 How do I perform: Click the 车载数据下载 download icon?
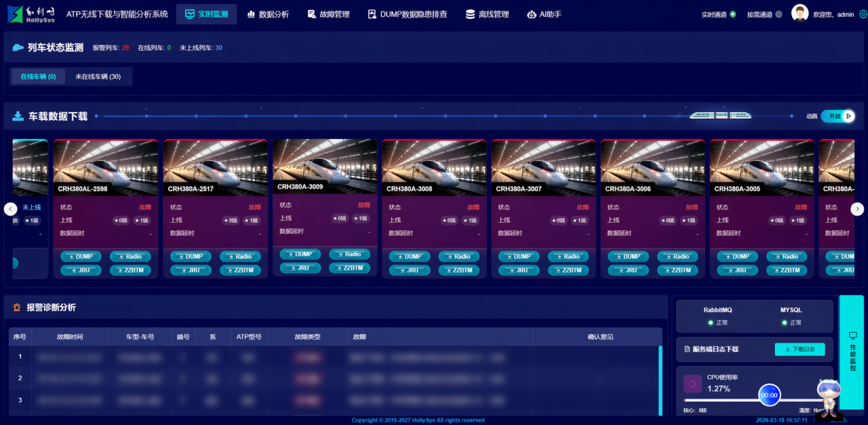coord(18,117)
